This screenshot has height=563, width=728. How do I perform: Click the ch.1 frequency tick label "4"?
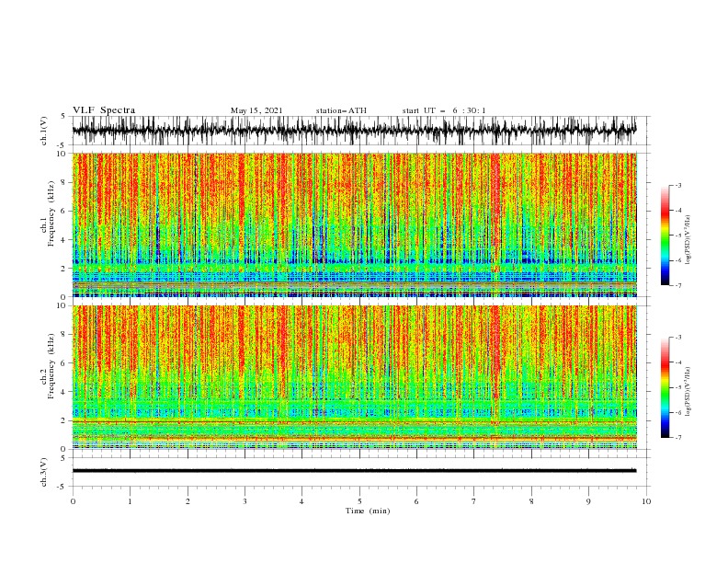(64, 240)
